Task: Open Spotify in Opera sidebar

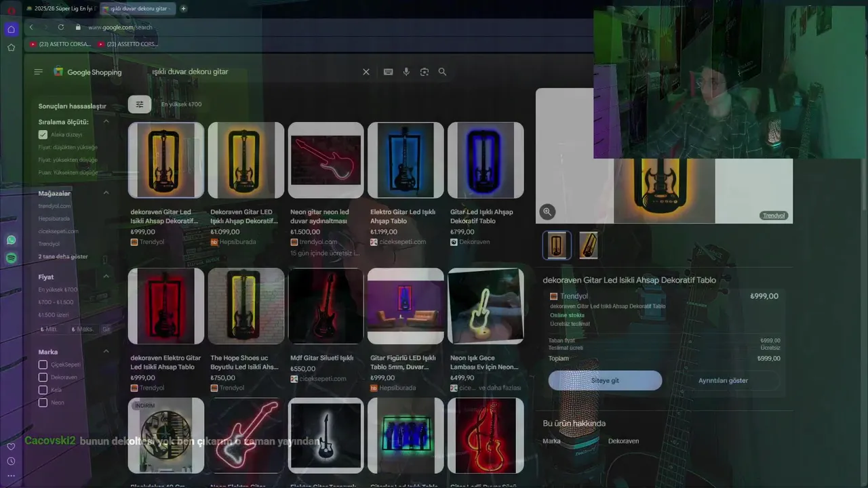Action: [x=11, y=258]
